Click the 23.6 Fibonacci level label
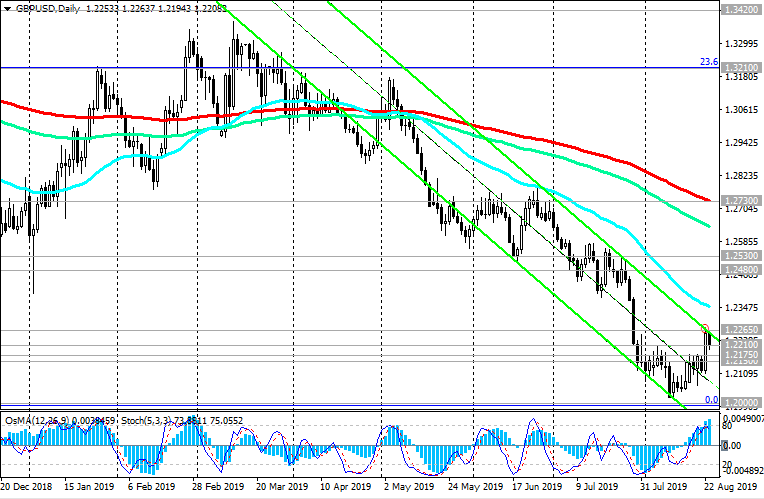 708,61
